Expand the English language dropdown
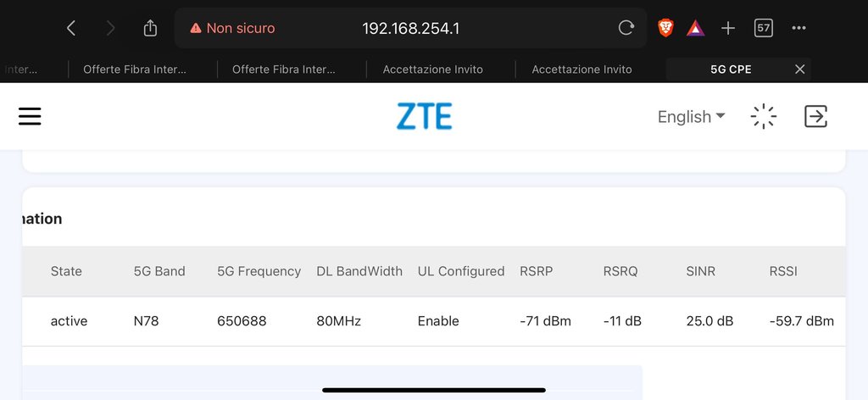 (x=691, y=117)
